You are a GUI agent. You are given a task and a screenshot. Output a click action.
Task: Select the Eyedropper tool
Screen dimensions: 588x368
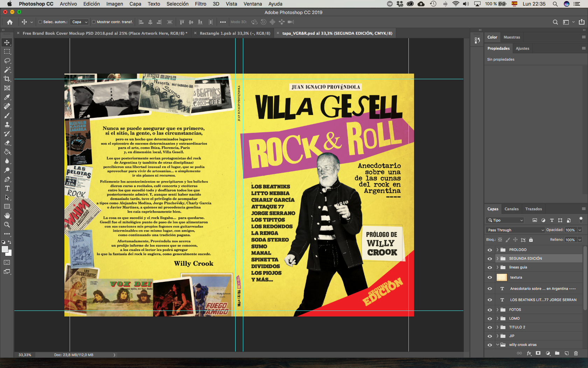(x=7, y=97)
